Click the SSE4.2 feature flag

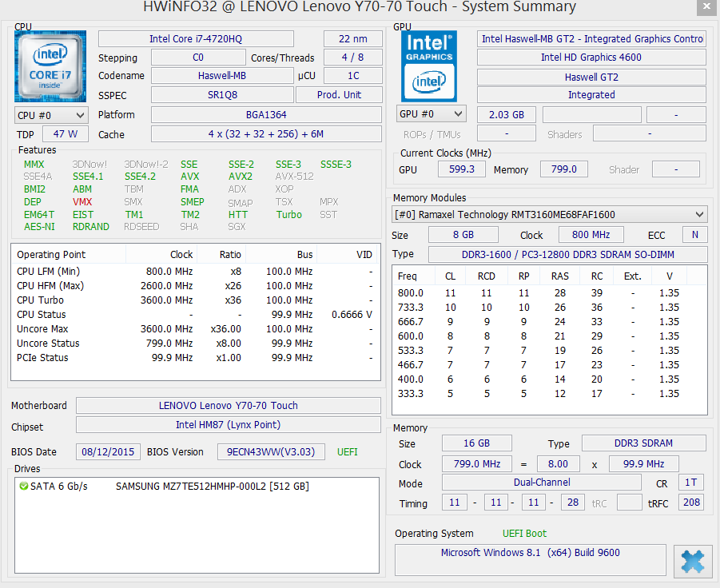pyautogui.click(x=140, y=177)
